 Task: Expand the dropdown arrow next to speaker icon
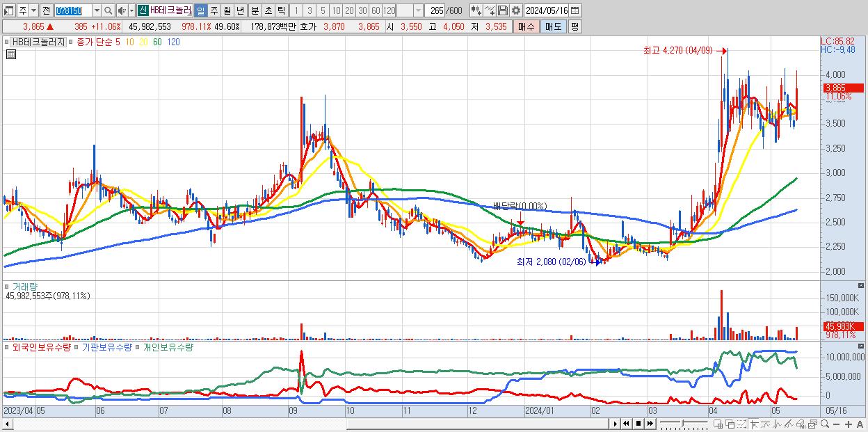(131, 10)
